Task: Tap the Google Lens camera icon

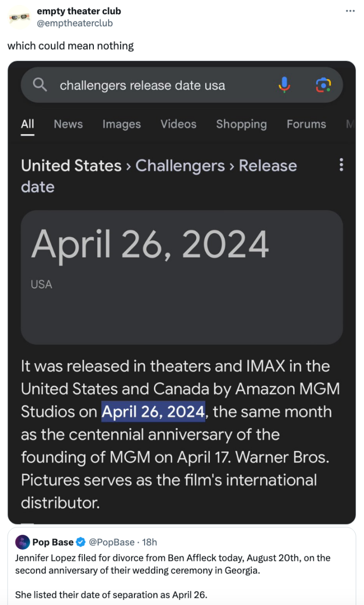Action: click(323, 85)
